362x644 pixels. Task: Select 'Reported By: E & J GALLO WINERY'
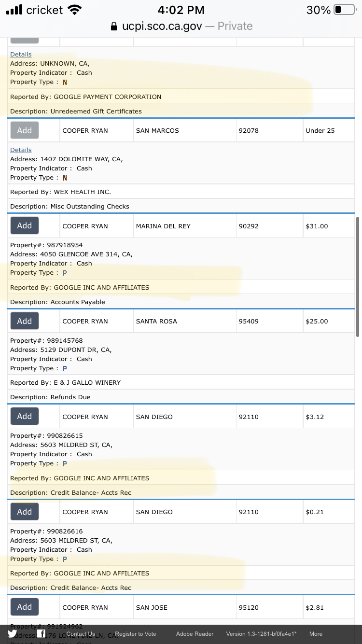(x=66, y=383)
